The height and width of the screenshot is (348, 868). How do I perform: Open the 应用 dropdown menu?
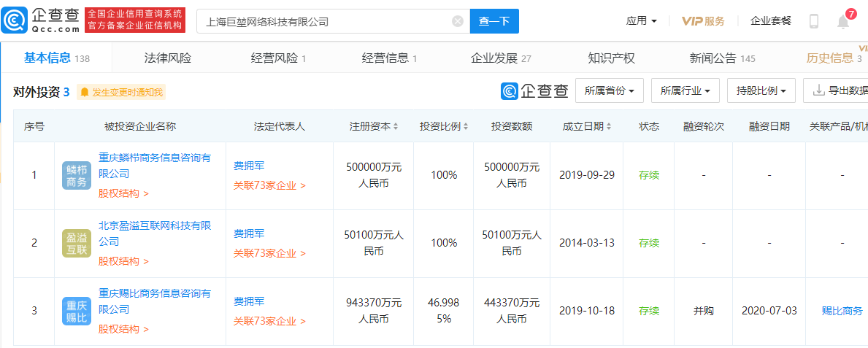click(642, 21)
